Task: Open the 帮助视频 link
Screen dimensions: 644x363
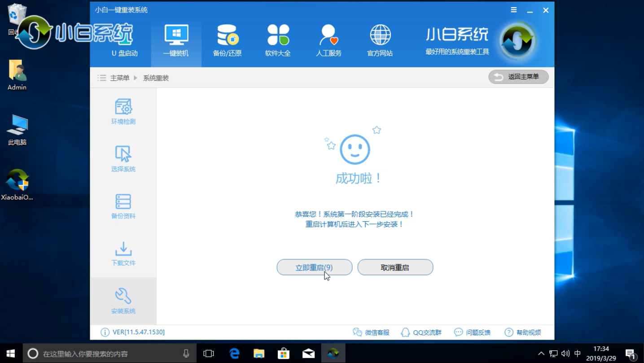Action: [x=523, y=332]
